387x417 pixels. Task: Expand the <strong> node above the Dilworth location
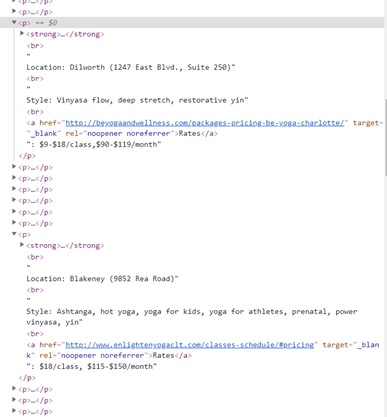tap(22, 33)
